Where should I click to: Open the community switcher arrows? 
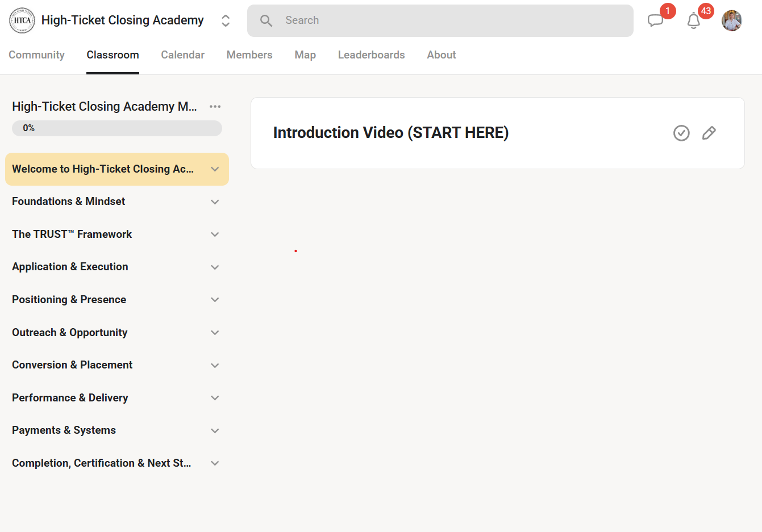point(226,20)
